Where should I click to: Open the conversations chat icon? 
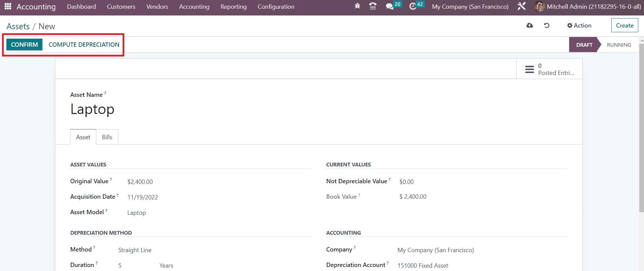click(x=390, y=6)
